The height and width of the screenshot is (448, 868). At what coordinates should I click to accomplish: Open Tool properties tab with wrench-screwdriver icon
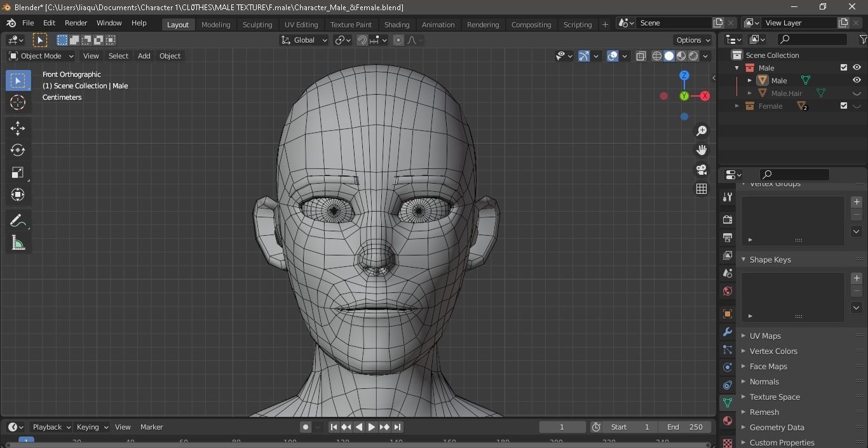coord(728,197)
